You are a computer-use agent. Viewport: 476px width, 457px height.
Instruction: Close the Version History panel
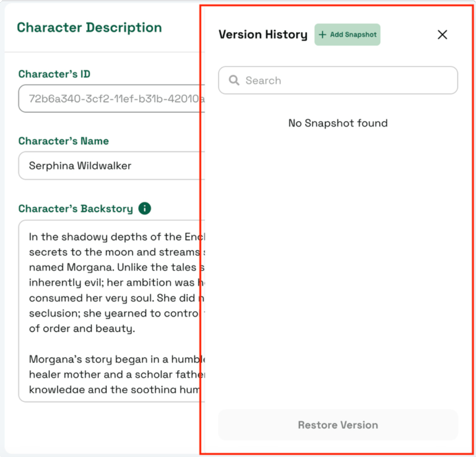pos(442,35)
